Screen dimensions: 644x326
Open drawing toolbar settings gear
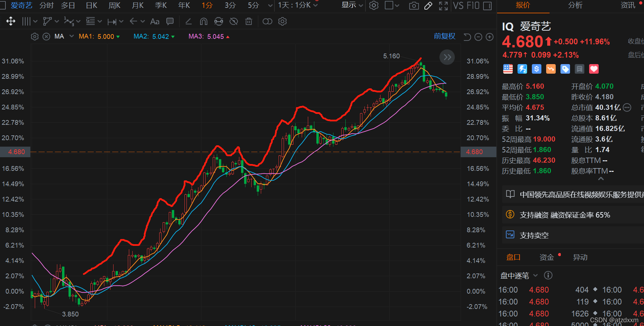(282, 21)
